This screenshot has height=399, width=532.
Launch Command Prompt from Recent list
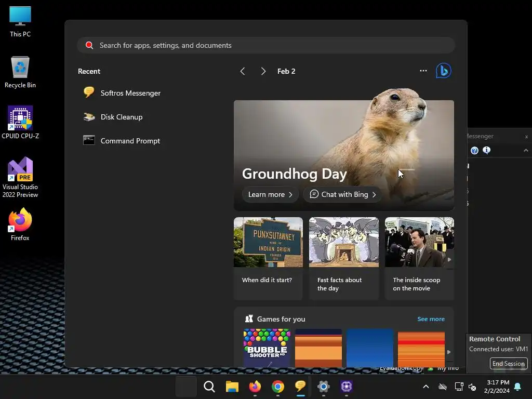(x=122, y=141)
